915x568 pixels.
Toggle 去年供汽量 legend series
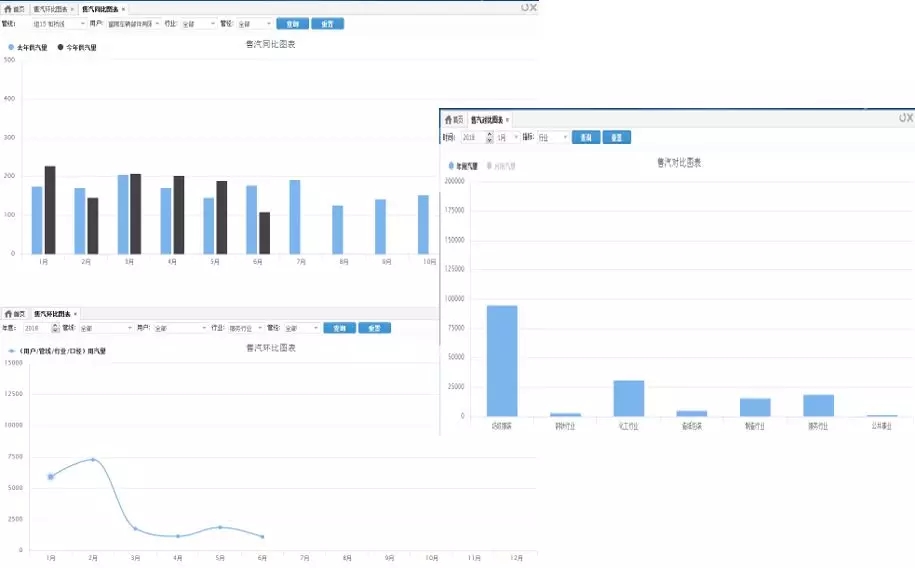click(29, 47)
